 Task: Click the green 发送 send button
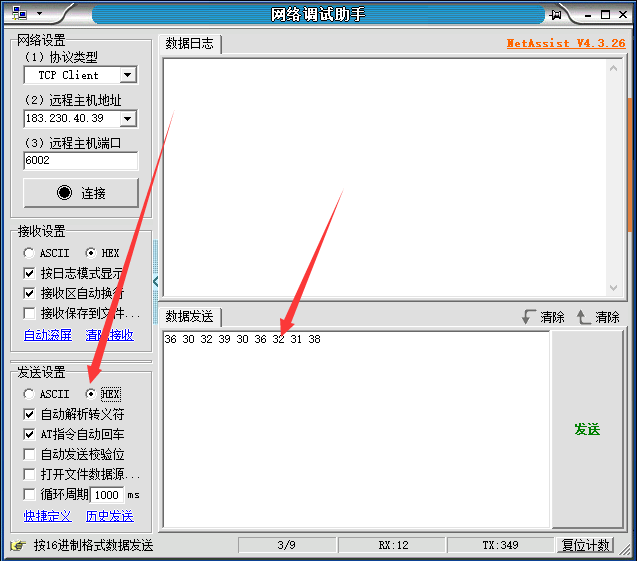[587, 429]
